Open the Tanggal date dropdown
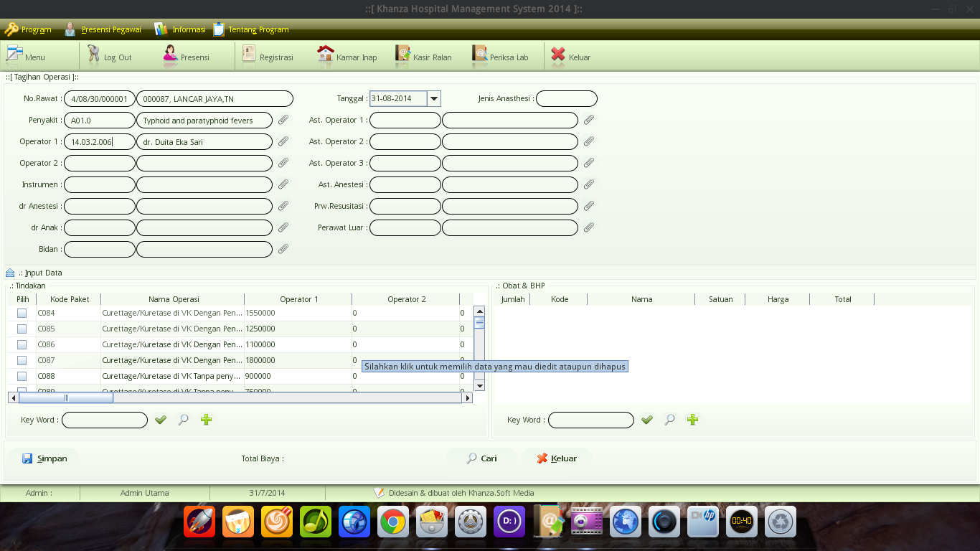The width and height of the screenshot is (980, 551). [x=433, y=98]
